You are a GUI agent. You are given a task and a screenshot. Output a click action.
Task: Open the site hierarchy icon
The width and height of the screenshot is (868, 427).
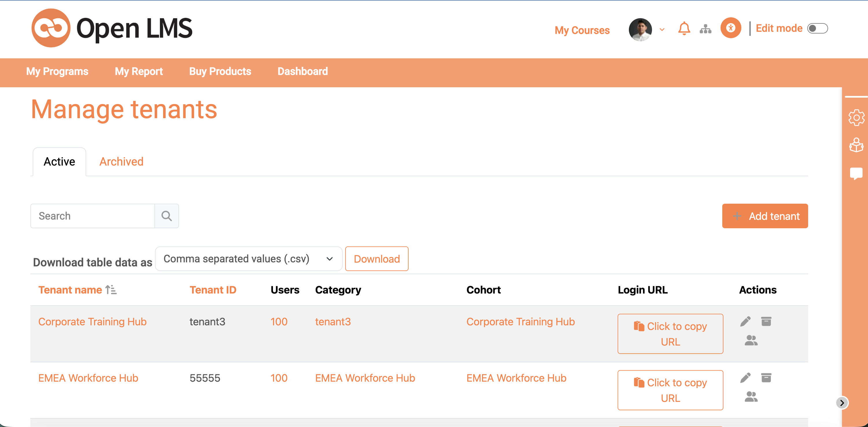point(705,29)
